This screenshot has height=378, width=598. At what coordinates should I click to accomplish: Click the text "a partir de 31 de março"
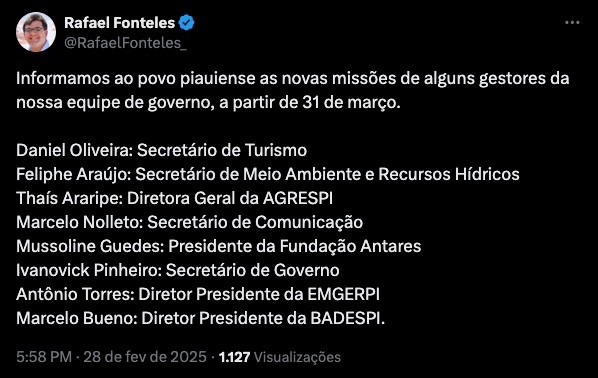pyautogui.click(x=309, y=103)
